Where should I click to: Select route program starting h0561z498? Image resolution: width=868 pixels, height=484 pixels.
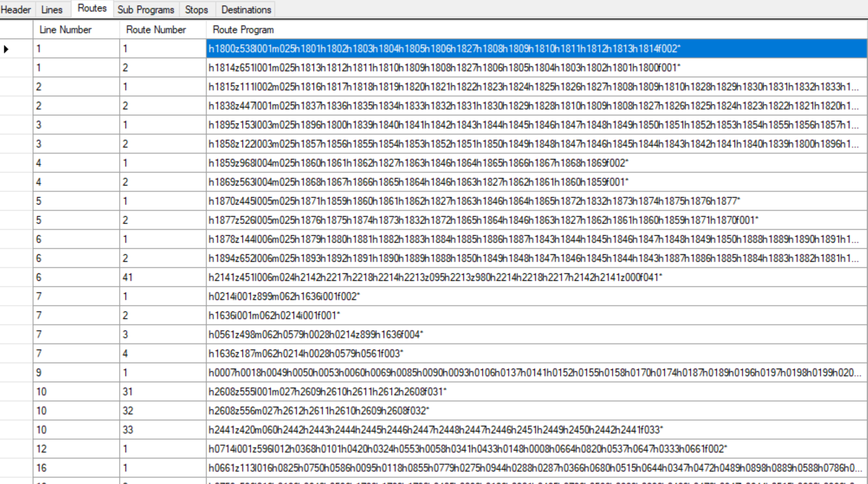(537, 334)
